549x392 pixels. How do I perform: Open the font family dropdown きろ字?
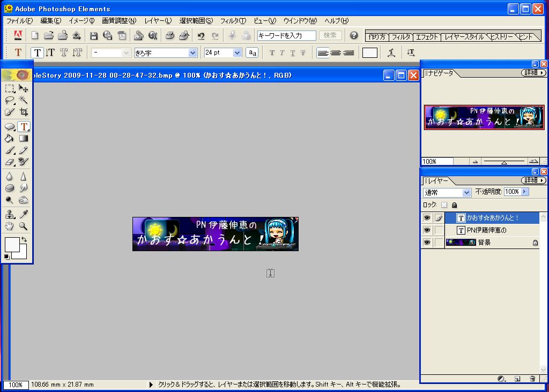pyautogui.click(x=192, y=53)
